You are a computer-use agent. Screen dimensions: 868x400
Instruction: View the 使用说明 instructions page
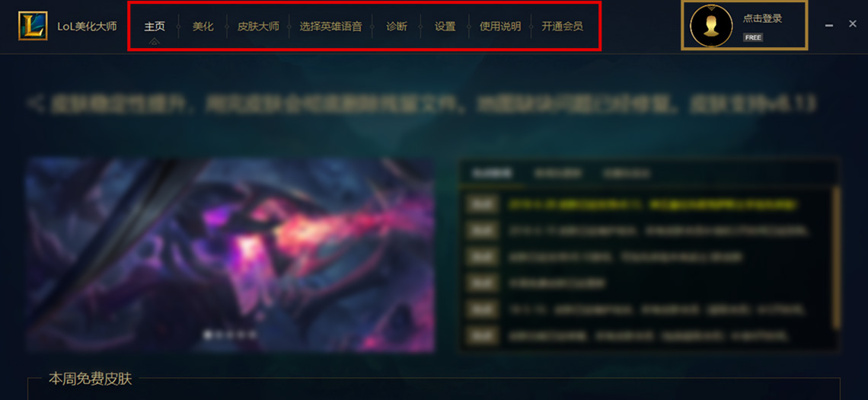500,27
